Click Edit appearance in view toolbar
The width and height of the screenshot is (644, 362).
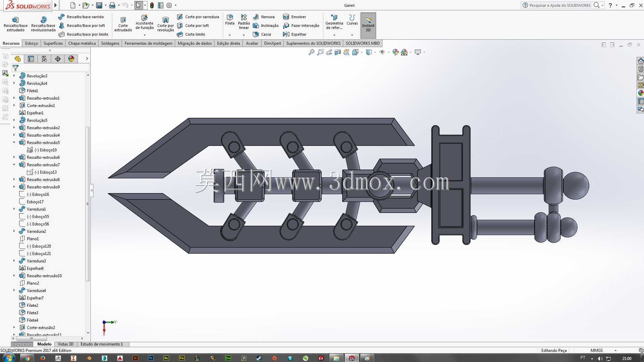click(x=395, y=52)
